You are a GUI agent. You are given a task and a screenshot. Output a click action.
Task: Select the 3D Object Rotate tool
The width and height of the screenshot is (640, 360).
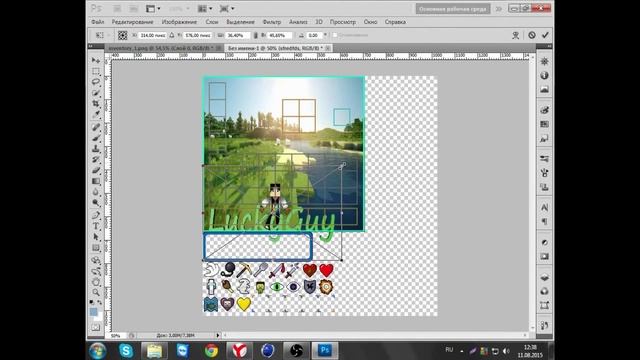[96, 260]
